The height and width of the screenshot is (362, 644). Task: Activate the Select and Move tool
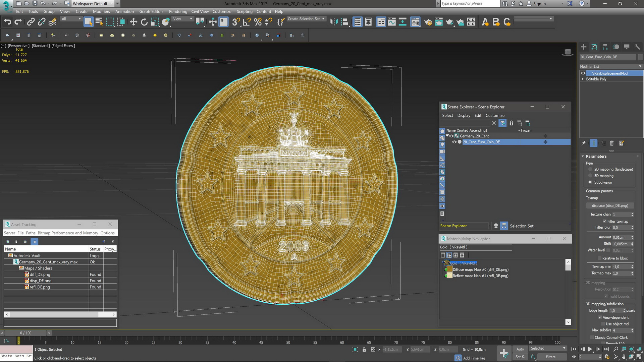[x=133, y=22]
